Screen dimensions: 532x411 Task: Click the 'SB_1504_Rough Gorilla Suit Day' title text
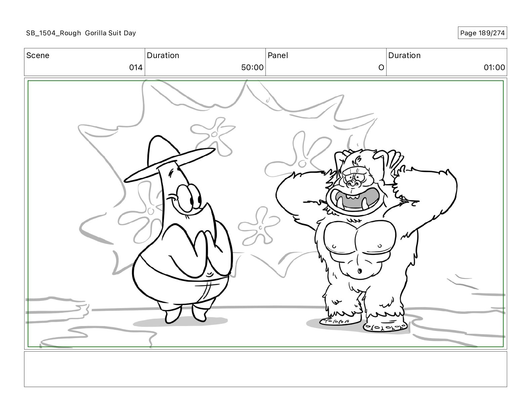81,33
